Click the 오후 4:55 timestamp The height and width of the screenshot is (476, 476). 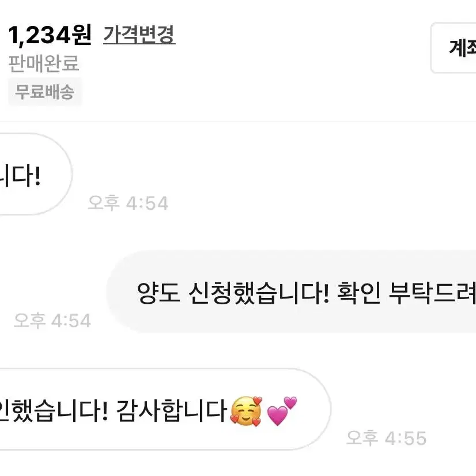pos(387,438)
